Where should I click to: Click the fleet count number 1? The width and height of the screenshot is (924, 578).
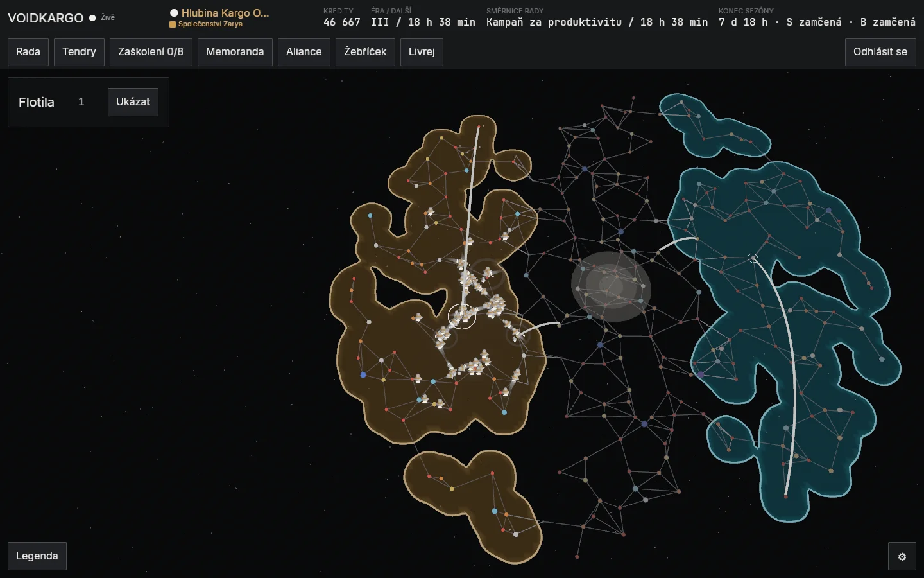[81, 101]
